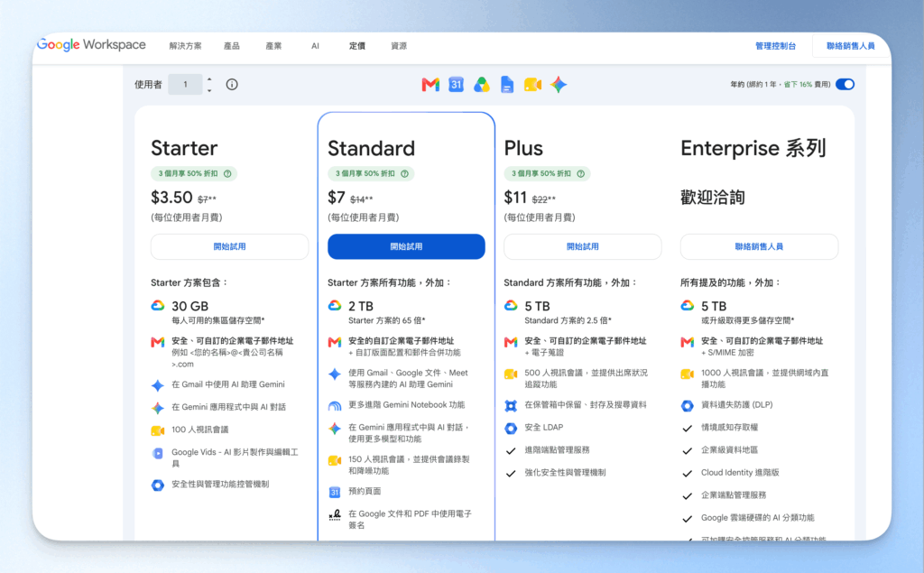
Task: Click Standard plan discount help icon
Action: click(x=405, y=174)
